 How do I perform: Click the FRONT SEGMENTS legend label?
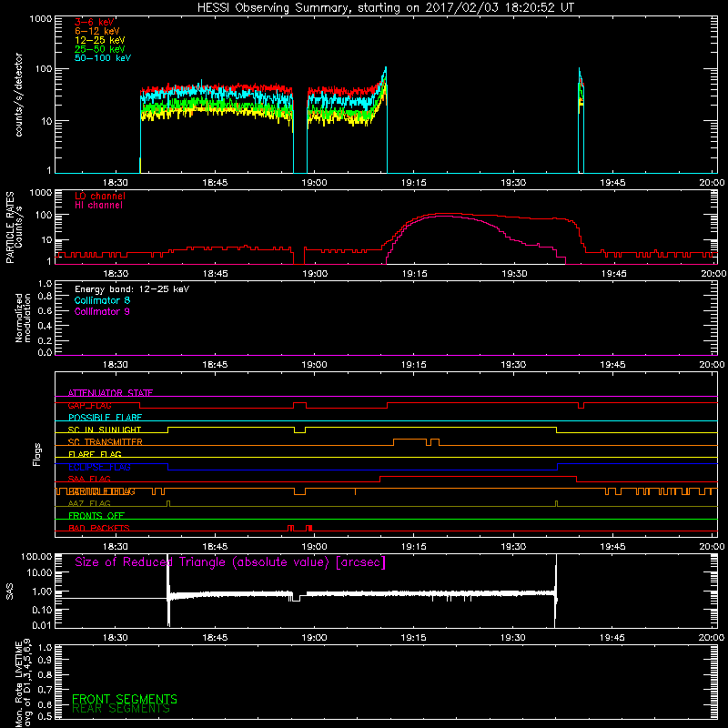125,699
